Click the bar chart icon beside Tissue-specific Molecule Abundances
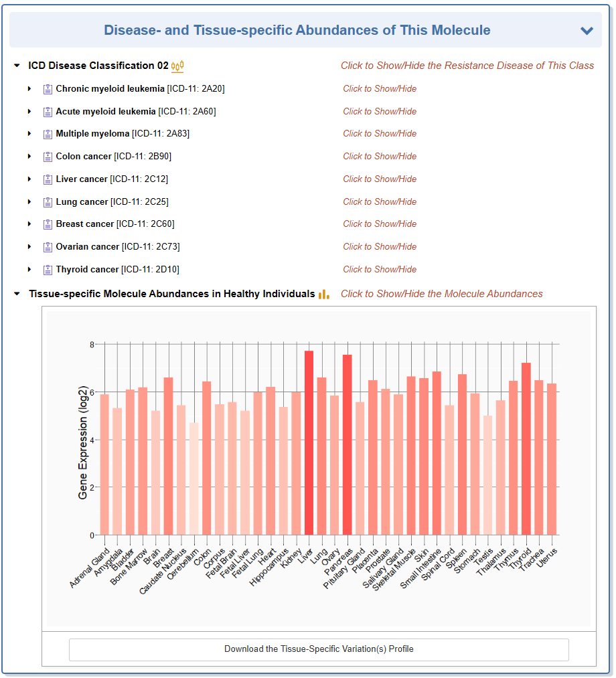This screenshot has width=616, height=678. [x=323, y=294]
